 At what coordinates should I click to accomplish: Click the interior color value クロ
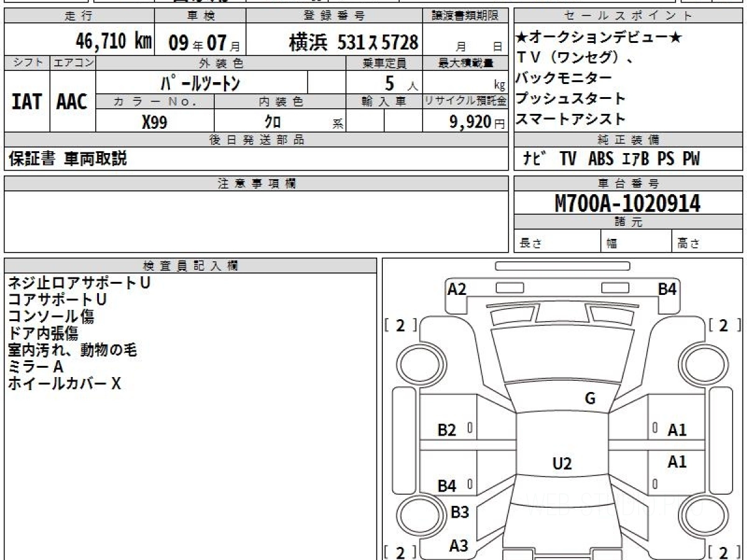[x=273, y=123]
